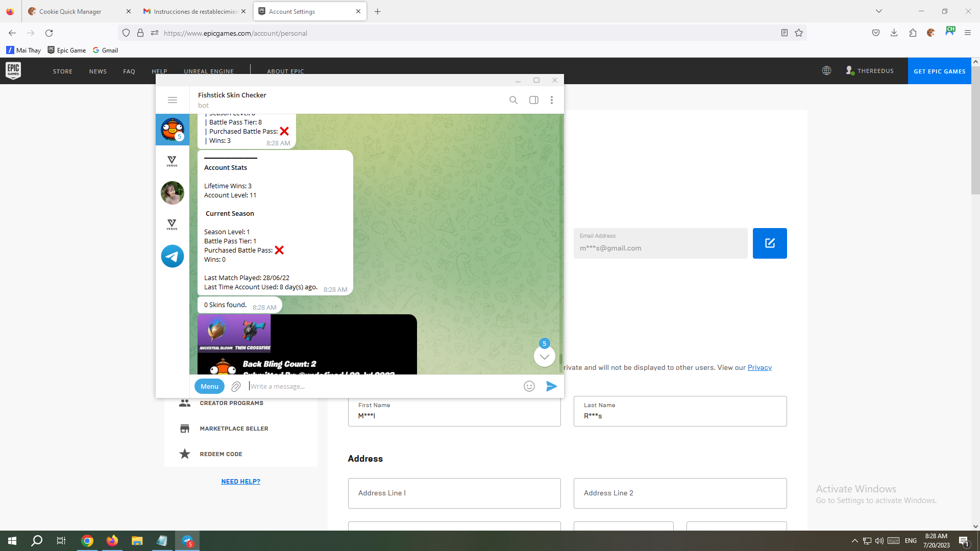
Task: Open Windows notification center
Action: pos(964,541)
